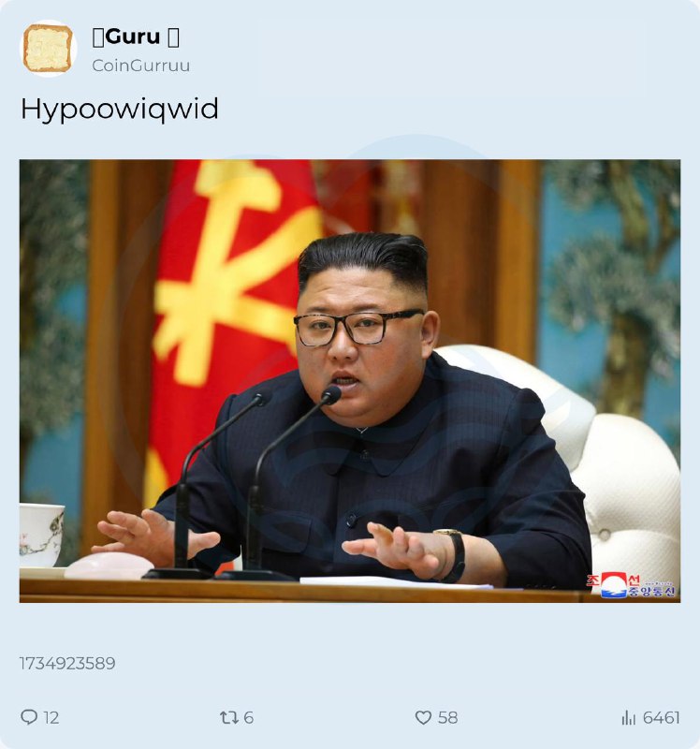Click the timestamp 1734923589

pos(67,663)
